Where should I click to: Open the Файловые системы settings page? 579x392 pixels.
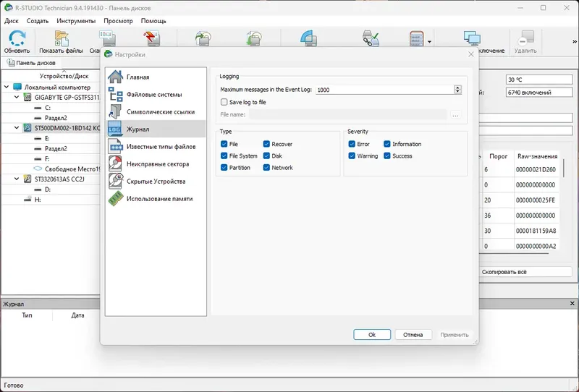(156, 95)
